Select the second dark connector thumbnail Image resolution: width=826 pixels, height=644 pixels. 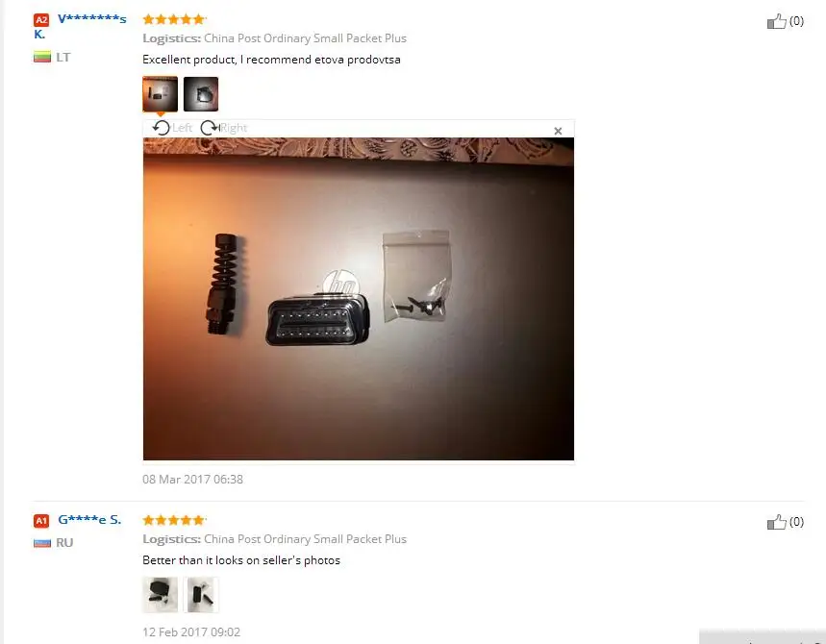[201, 94]
